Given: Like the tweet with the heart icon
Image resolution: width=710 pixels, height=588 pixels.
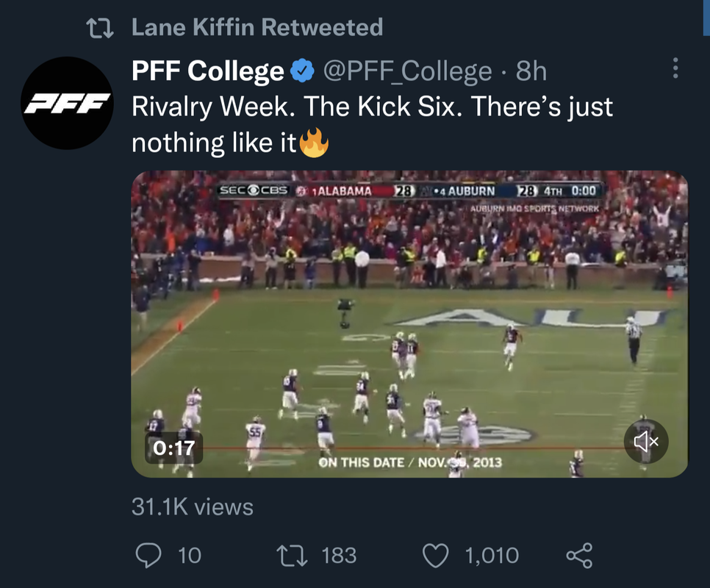Looking at the screenshot, I should tap(437, 556).
